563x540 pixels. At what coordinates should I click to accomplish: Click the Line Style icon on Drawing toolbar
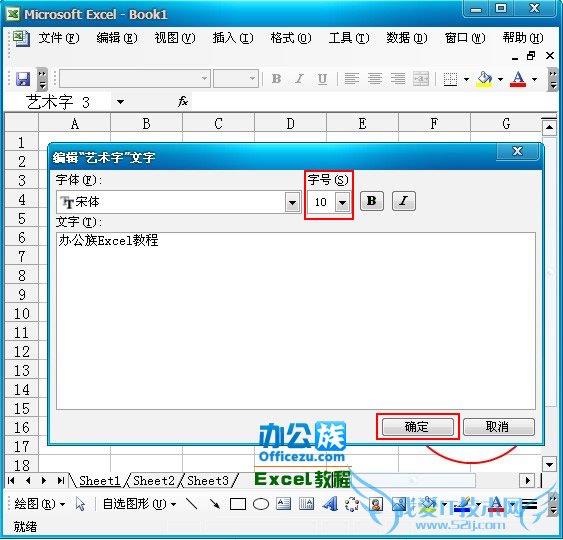529,504
